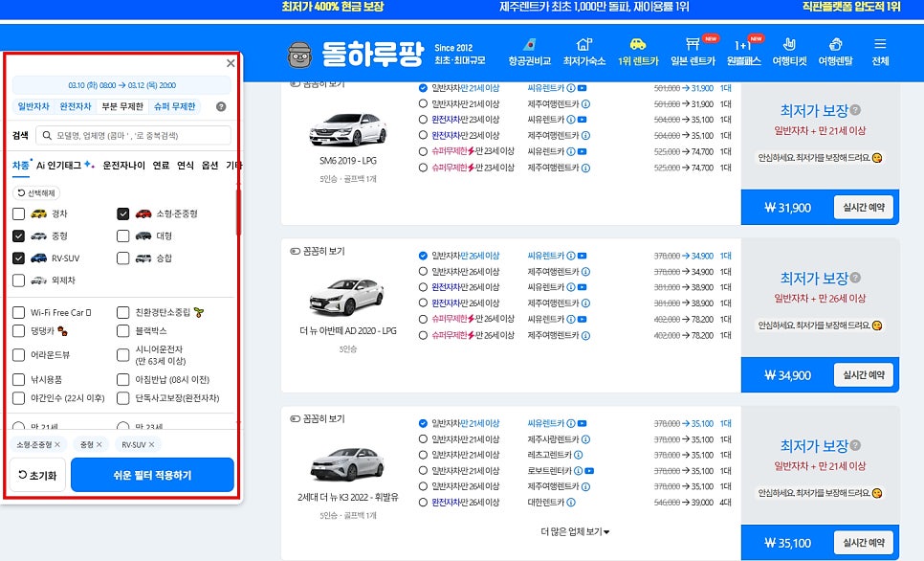Viewport: 924px width, 561px height.
Task: Click the 돌하루팡 mascot logo
Action: 300,55
